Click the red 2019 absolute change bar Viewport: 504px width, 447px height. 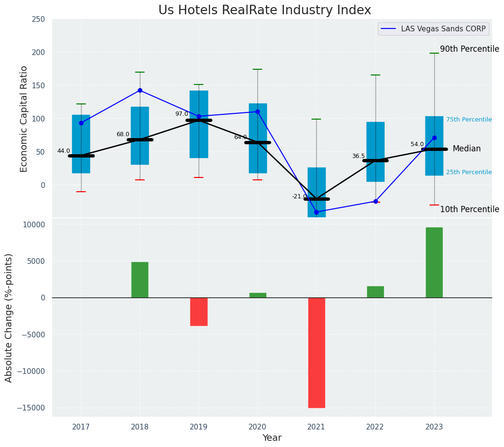click(199, 312)
